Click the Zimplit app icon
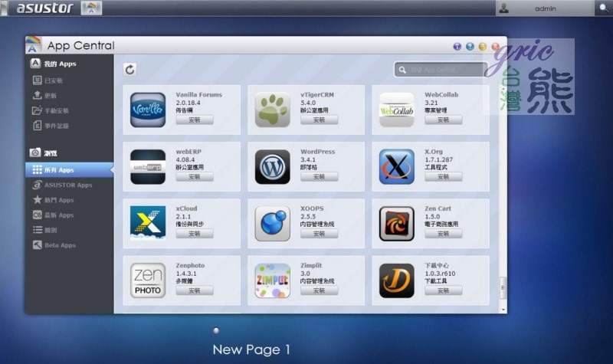The image size is (613, 364). pos(273,280)
